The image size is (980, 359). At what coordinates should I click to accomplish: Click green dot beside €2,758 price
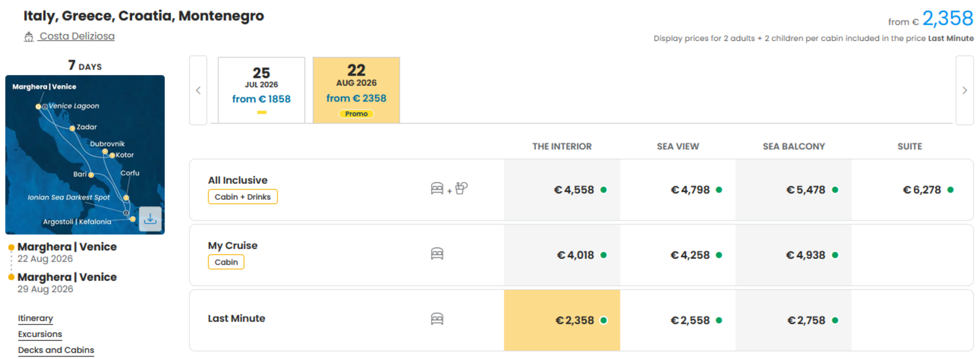coord(835,320)
